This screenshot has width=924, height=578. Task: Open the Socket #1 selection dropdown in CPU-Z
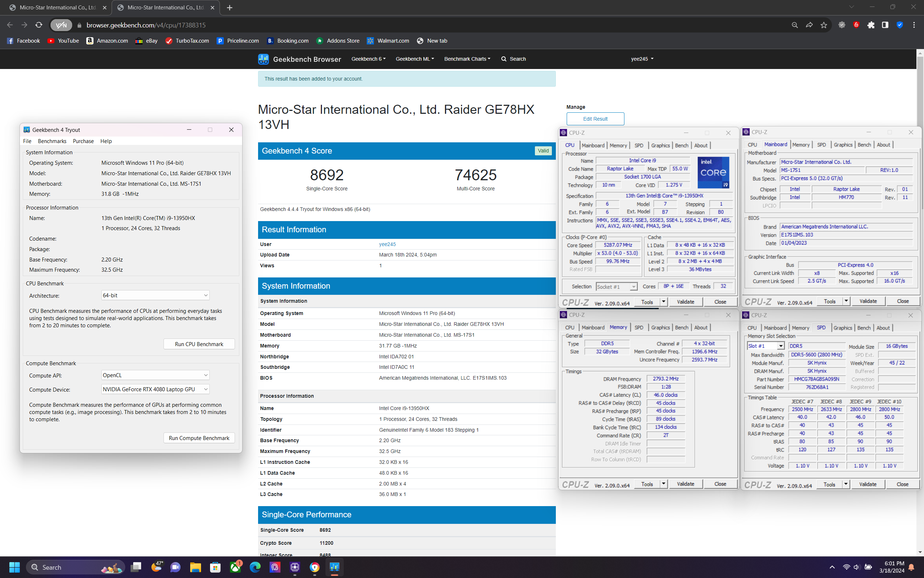coord(616,286)
